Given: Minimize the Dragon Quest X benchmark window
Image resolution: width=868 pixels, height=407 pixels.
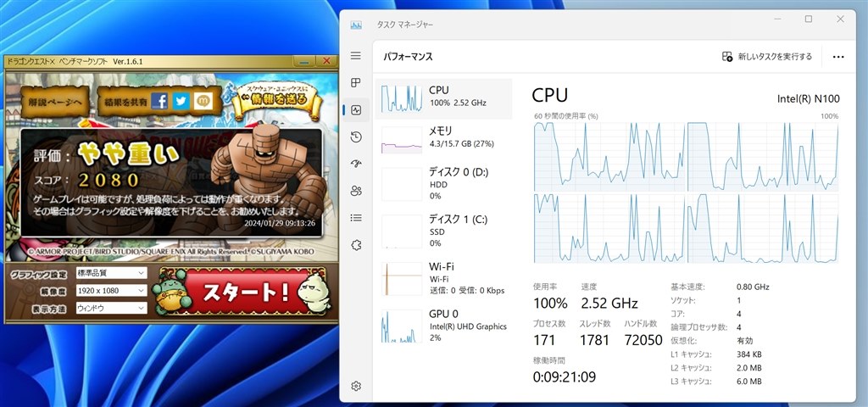Looking at the screenshot, I should click(x=304, y=61).
